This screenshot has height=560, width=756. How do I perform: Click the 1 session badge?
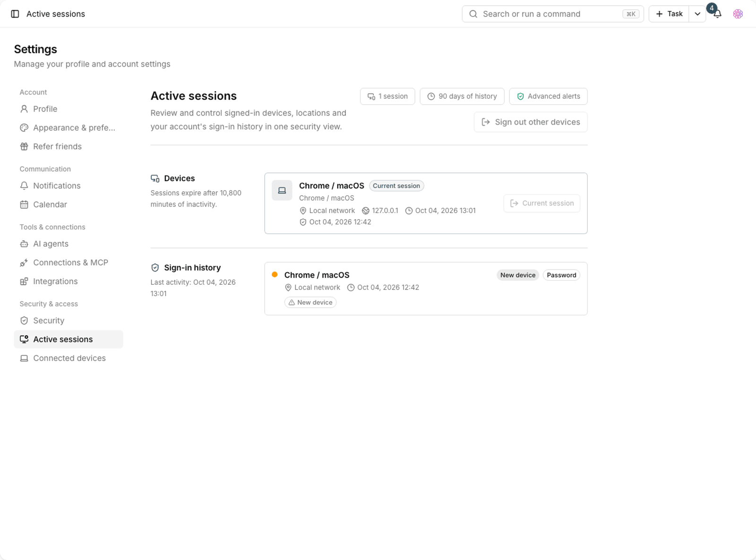(x=387, y=96)
